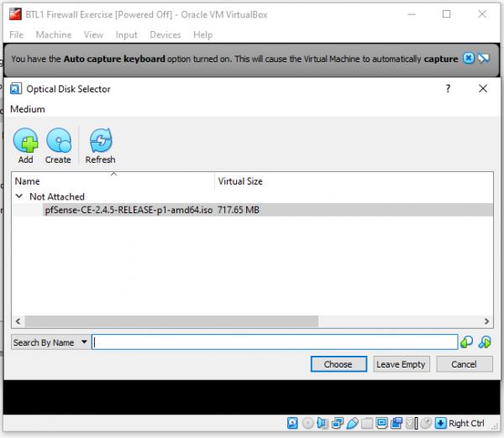Image resolution: width=504 pixels, height=438 pixels.
Task: Click the Not Attached group label
Action: pyautogui.click(x=57, y=196)
